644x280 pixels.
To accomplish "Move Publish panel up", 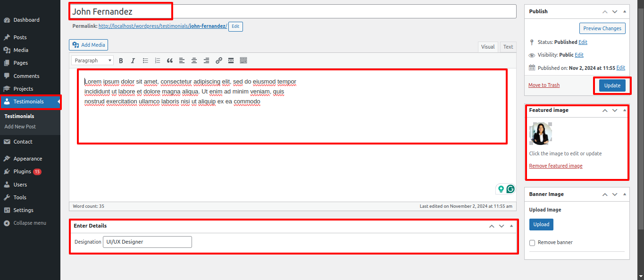I will click(604, 11).
